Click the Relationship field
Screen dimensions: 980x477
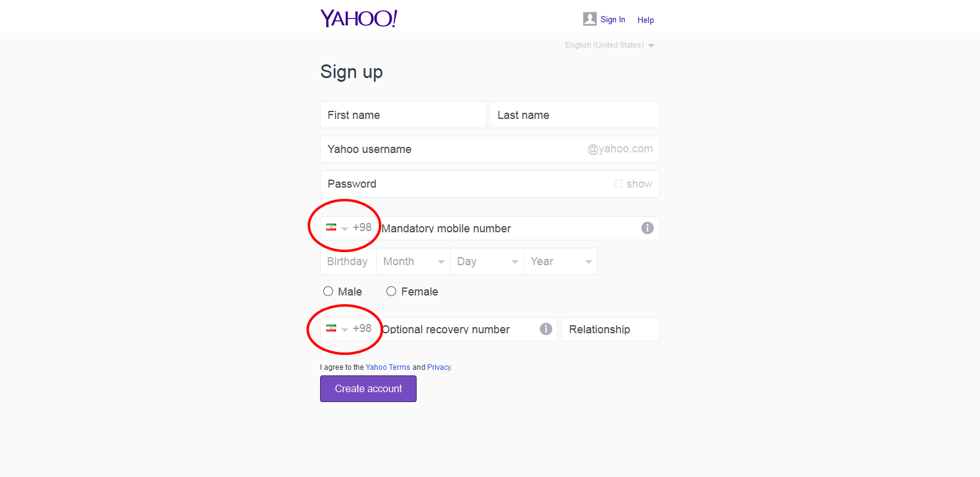[x=610, y=330]
